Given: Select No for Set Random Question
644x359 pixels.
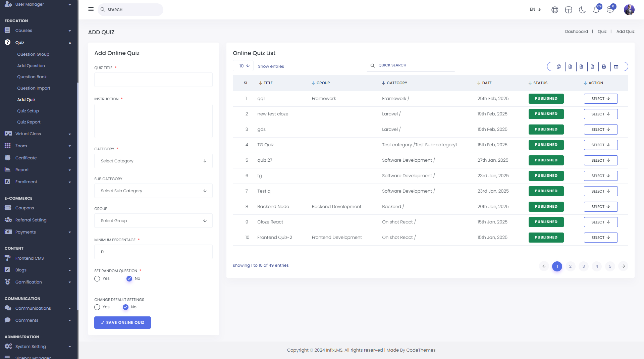Looking at the screenshot, I should pyautogui.click(x=129, y=278).
